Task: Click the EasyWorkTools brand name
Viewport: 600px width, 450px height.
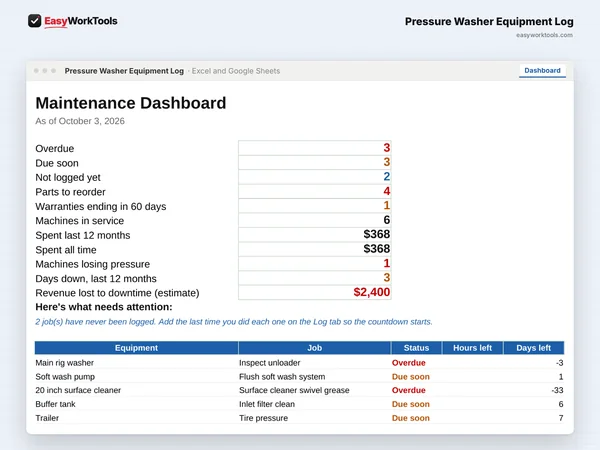Action: pos(81,21)
